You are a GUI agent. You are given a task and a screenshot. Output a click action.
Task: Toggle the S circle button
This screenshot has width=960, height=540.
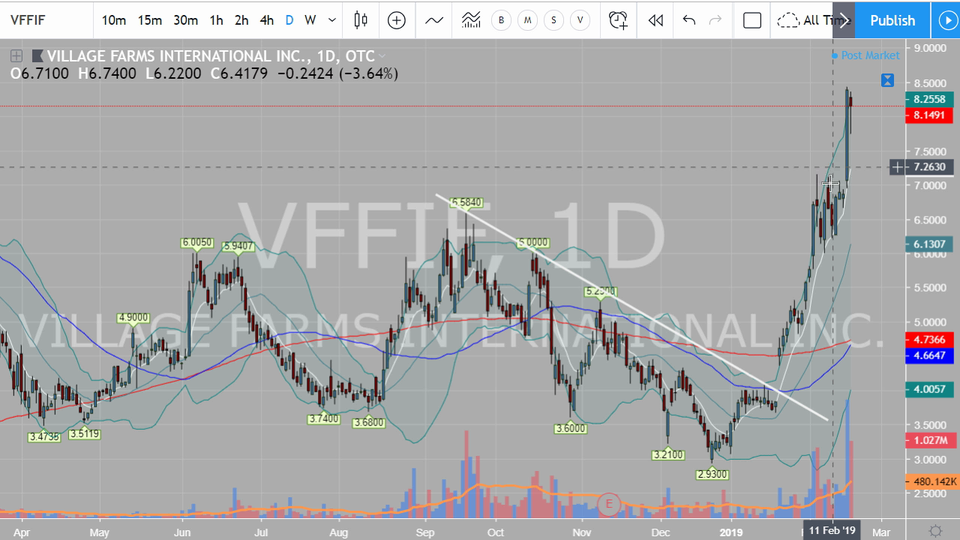553,20
